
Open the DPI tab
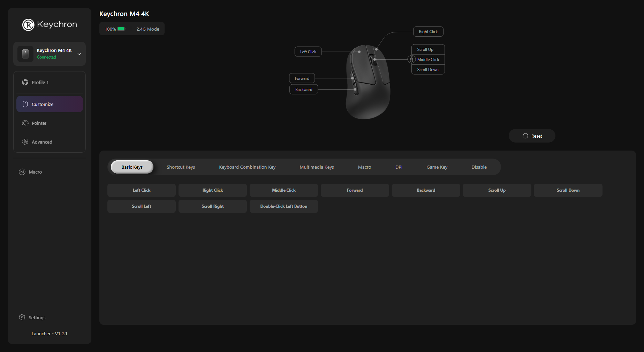399,167
